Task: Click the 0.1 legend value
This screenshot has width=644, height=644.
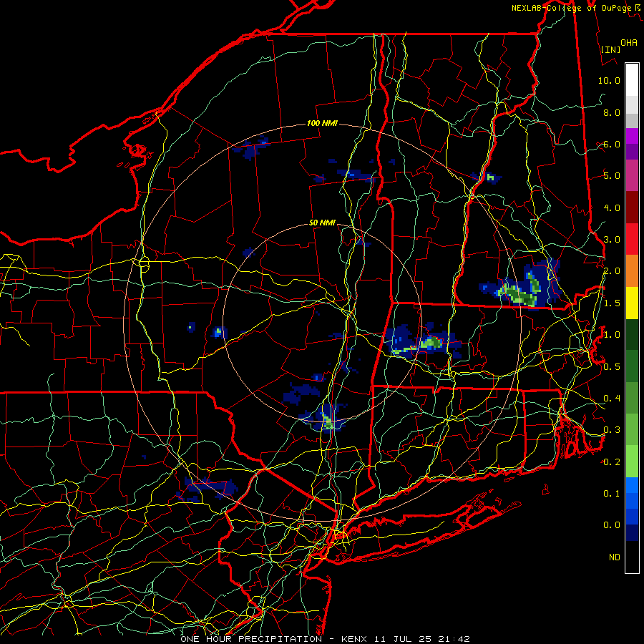Action: [x=612, y=493]
